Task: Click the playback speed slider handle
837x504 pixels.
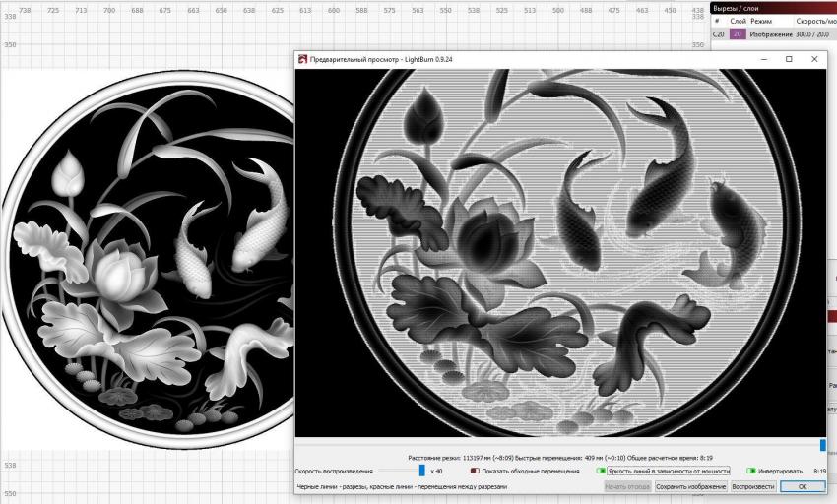Action: click(422, 472)
